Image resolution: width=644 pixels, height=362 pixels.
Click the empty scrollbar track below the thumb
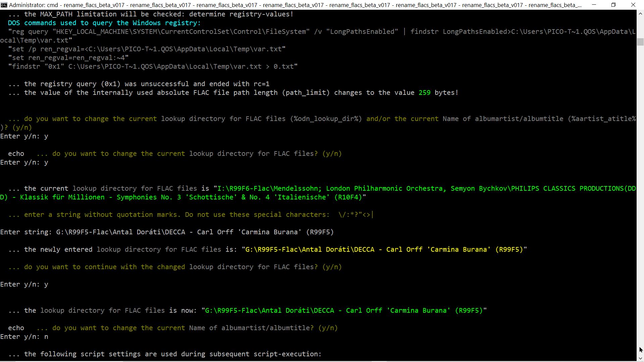(640, 201)
